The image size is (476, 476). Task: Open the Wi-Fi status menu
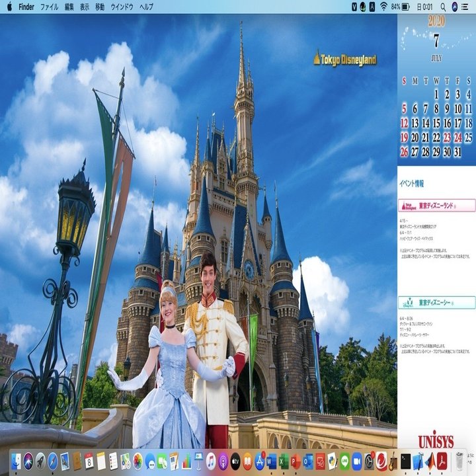point(383,7)
